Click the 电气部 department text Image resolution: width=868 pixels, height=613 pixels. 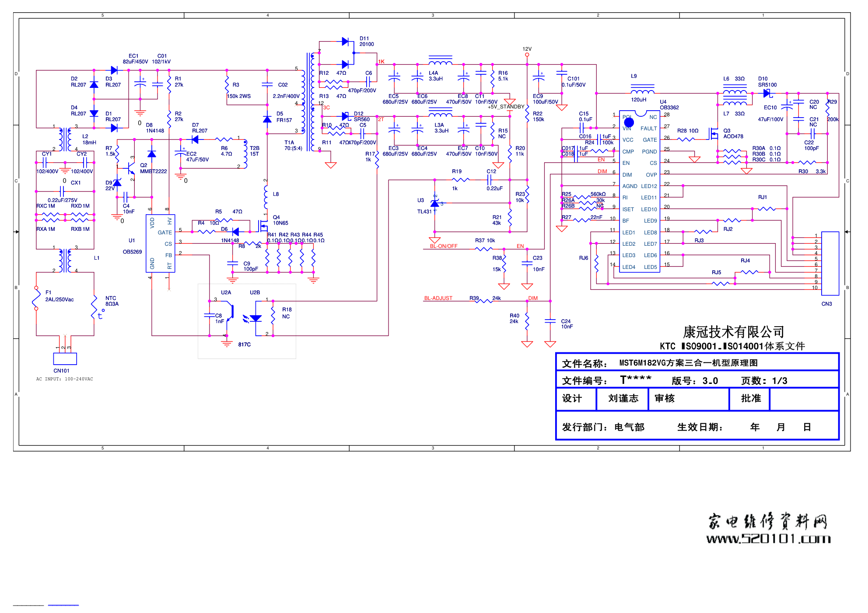point(629,427)
